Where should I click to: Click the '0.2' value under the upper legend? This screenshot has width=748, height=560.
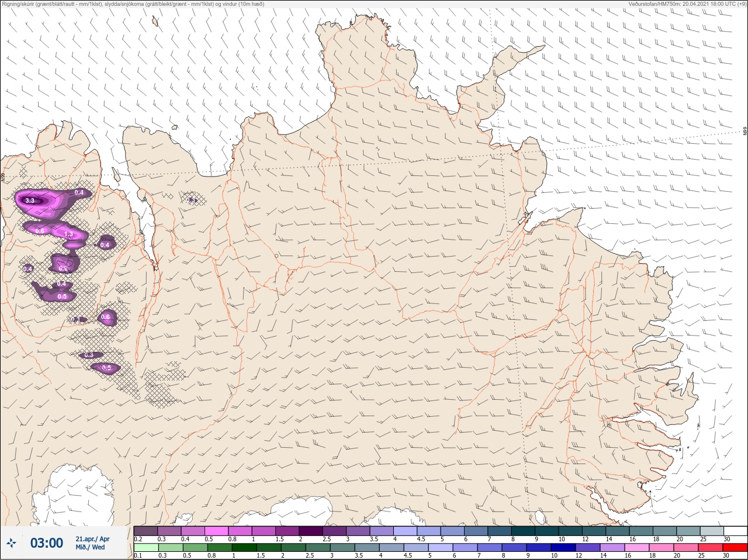[138, 539]
